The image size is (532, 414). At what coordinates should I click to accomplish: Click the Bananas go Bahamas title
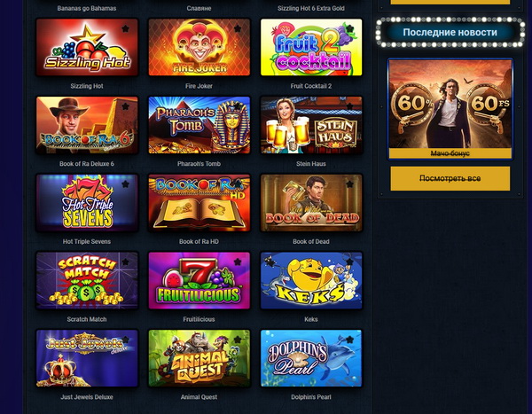tap(87, 8)
